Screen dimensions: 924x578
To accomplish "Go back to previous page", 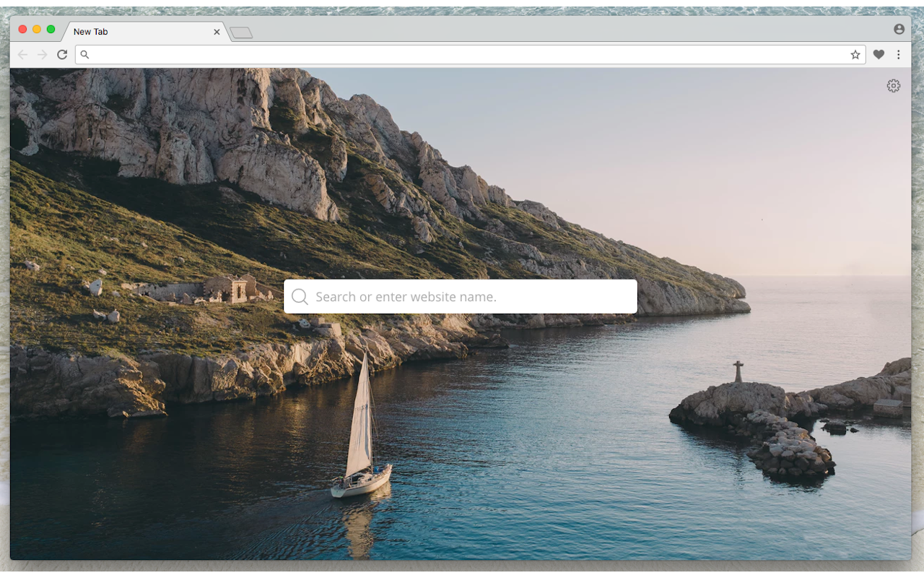I will click(22, 54).
